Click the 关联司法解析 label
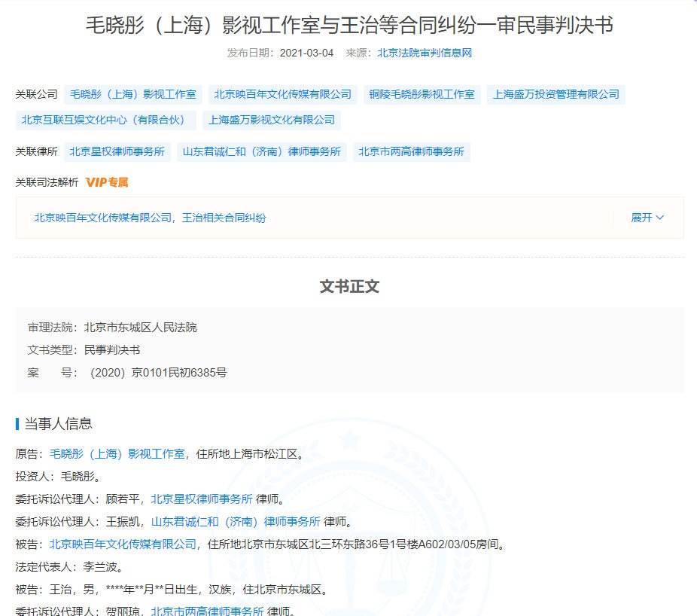Viewport: 697px width, 616px height. pos(47,182)
